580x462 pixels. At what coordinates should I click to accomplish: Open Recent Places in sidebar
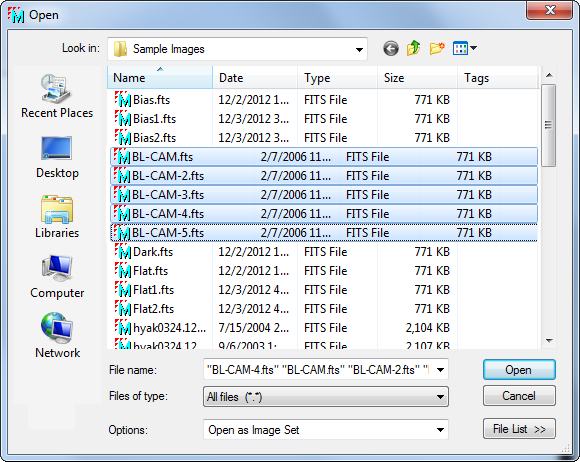coord(57,96)
